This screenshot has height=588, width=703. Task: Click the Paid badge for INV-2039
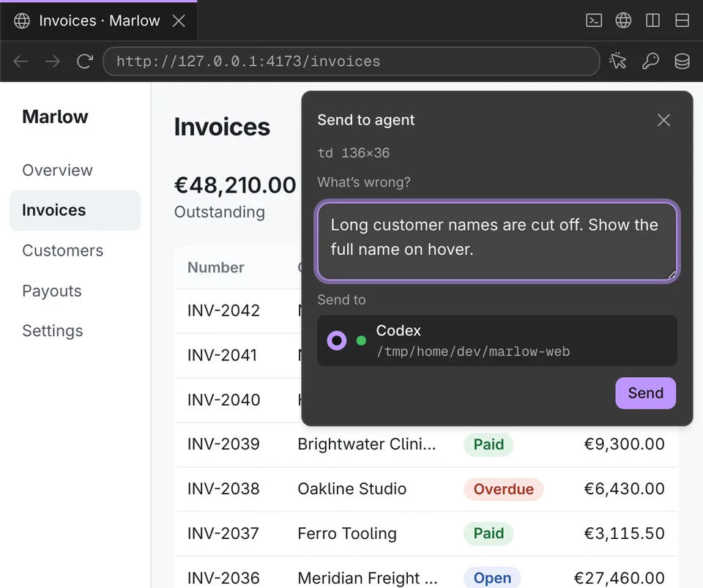pos(488,444)
